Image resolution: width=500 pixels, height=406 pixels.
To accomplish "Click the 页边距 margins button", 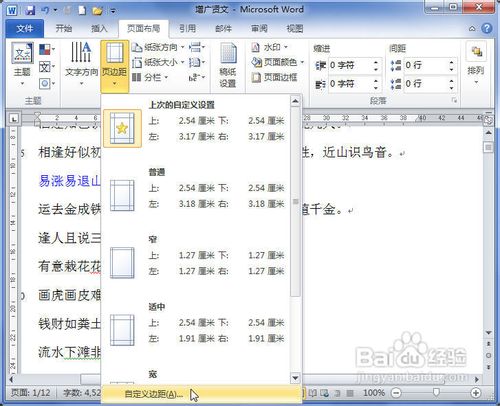I will click(114, 66).
